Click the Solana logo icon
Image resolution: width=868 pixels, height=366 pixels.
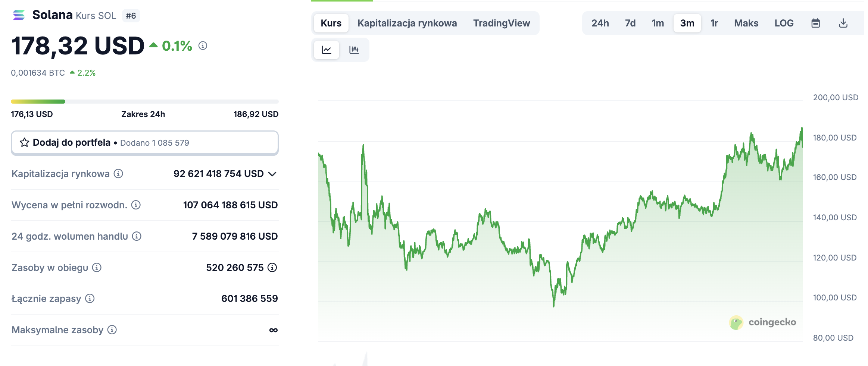tap(19, 15)
